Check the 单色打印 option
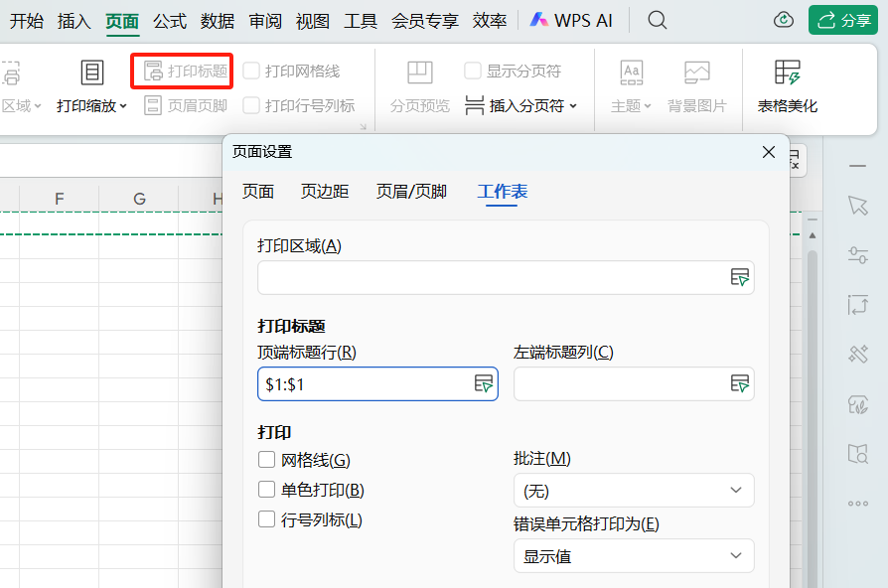This screenshot has height=588, width=888. coord(266,490)
